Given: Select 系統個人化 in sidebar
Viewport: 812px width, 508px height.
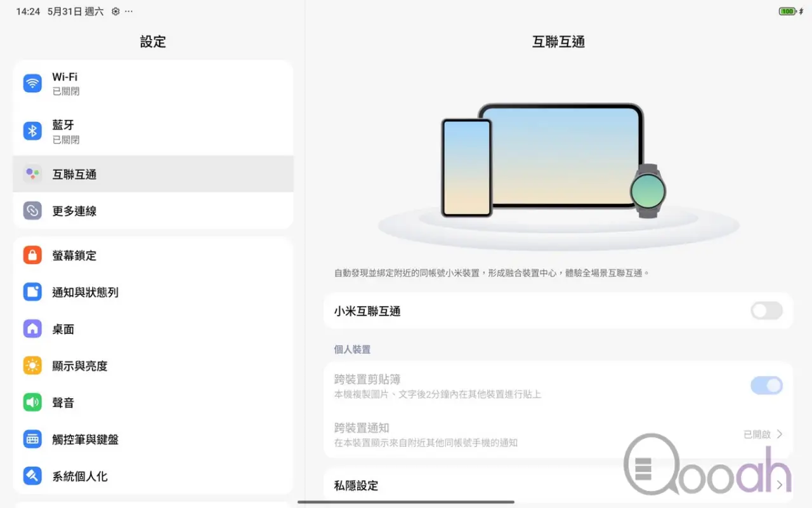Looking at the screenshot, I should [x=153, y=476].
